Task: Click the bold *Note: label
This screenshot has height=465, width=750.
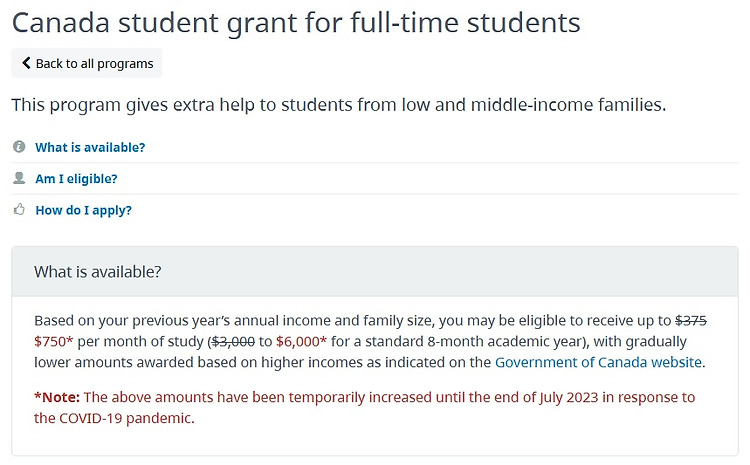Action: coord(57,397)
